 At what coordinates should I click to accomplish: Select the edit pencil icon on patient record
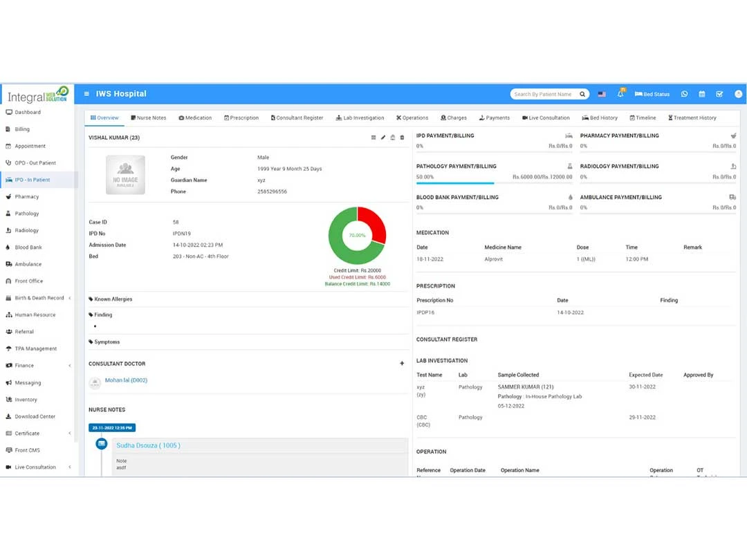[382, 138]
